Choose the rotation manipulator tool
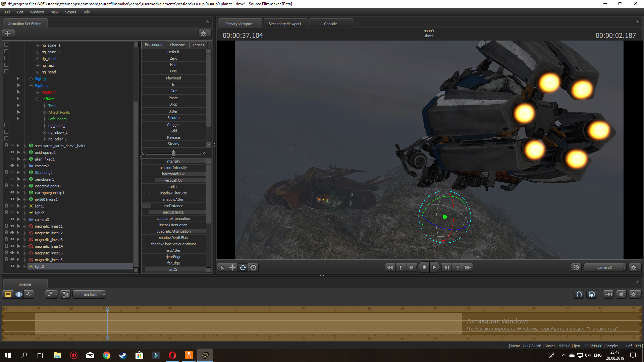644x362 pixels. coord(243,267)
